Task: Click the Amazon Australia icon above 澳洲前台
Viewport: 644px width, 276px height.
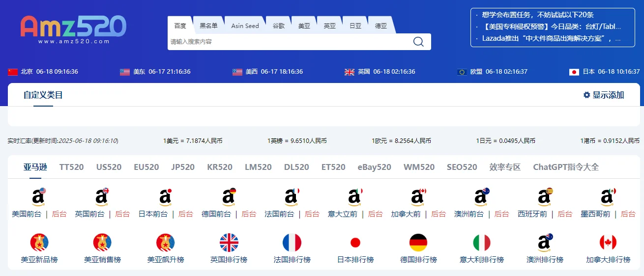Action: tap(481, 196)
